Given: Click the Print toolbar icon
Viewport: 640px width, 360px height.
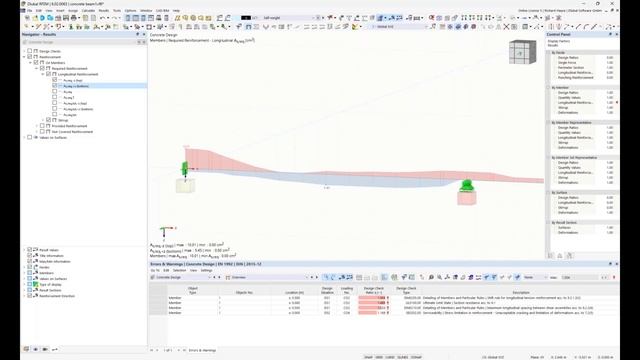Looking at the screenshot, I should tap(73, 18).
